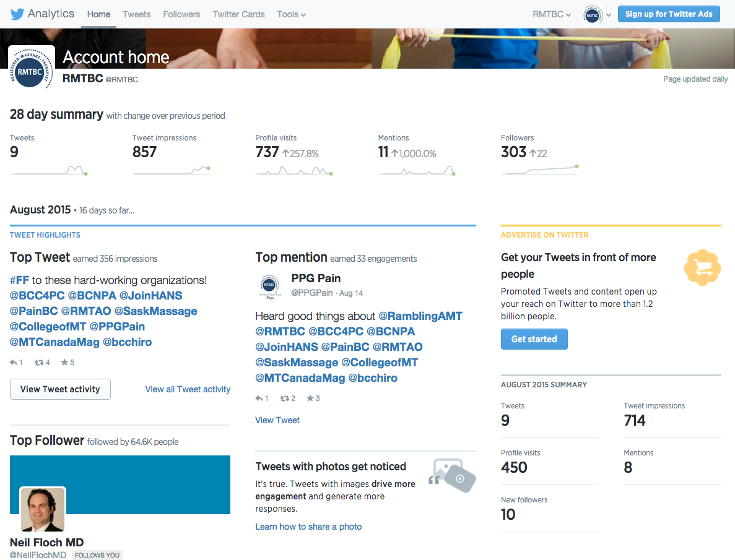735x560 pixels.
Task: Click August summary impressions 714
Action: point(635,420)
